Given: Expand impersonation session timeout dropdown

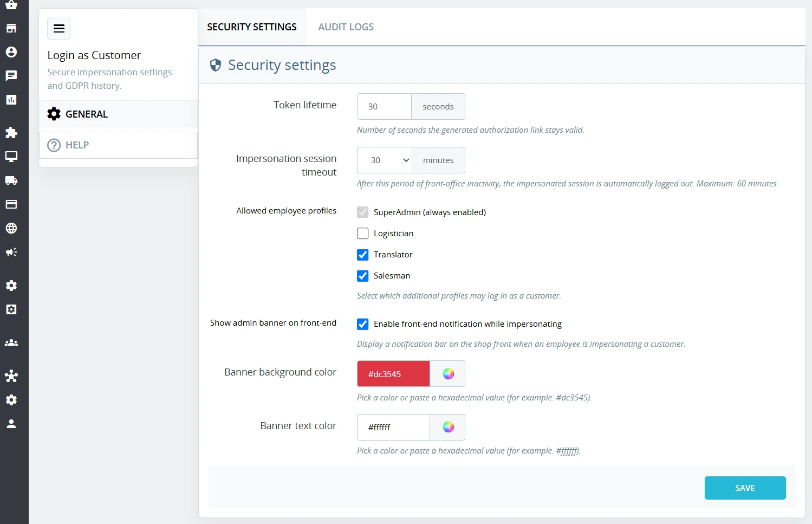Looking at the screenshot, I should (x=385, y=160).
